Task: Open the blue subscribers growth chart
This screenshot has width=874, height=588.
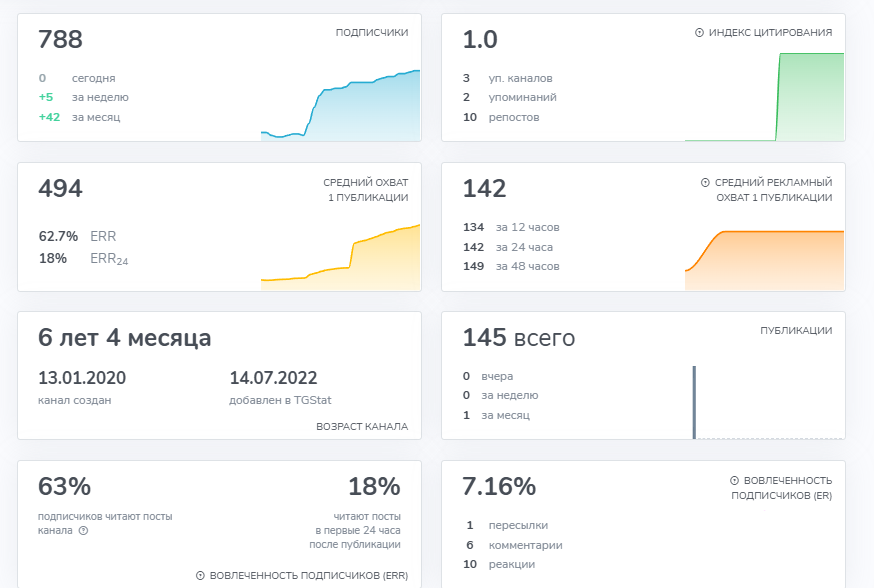Action: [340, 106]
